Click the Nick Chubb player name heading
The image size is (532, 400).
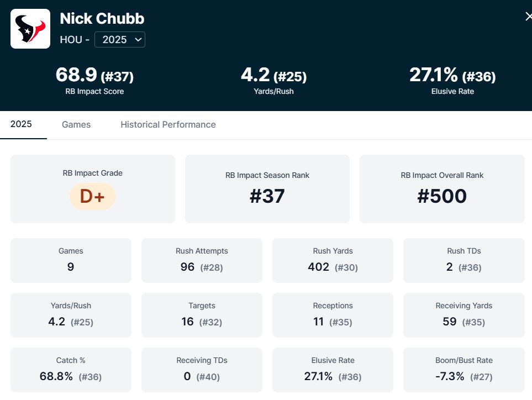(102, 19)
